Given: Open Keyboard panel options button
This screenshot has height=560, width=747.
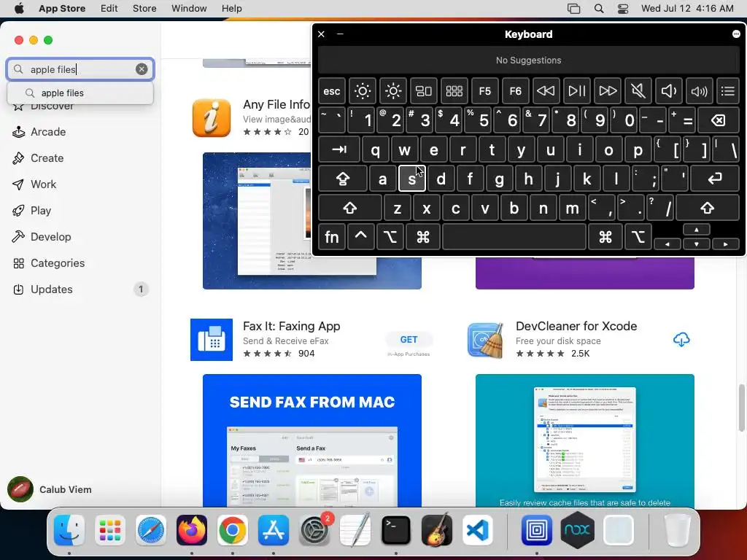Looking at the screenshot, I should click(736, 34).
